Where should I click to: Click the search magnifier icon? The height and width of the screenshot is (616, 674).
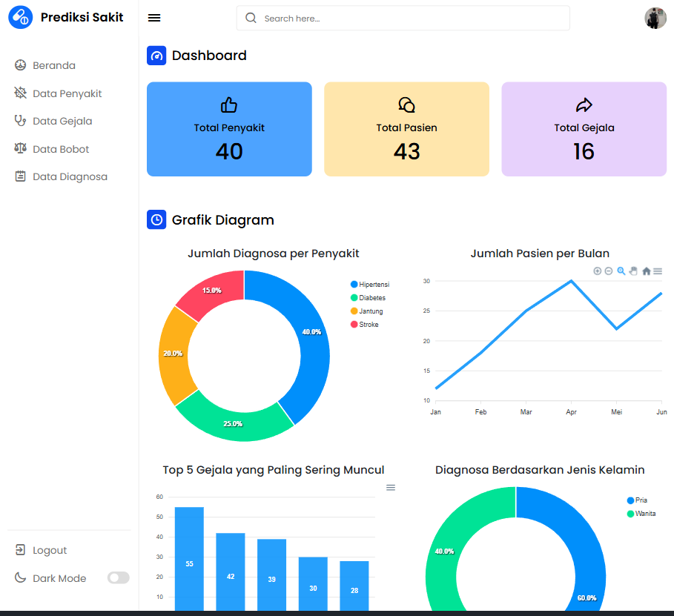251,18
